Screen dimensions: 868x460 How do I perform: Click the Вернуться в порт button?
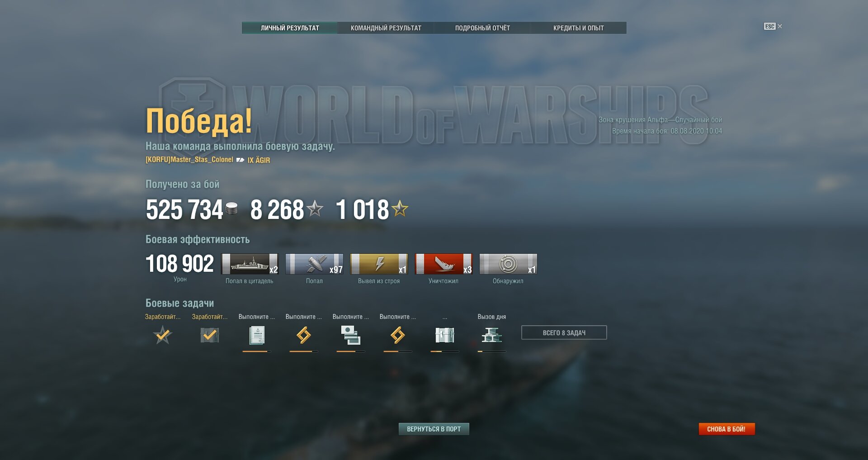pos(434,429)
